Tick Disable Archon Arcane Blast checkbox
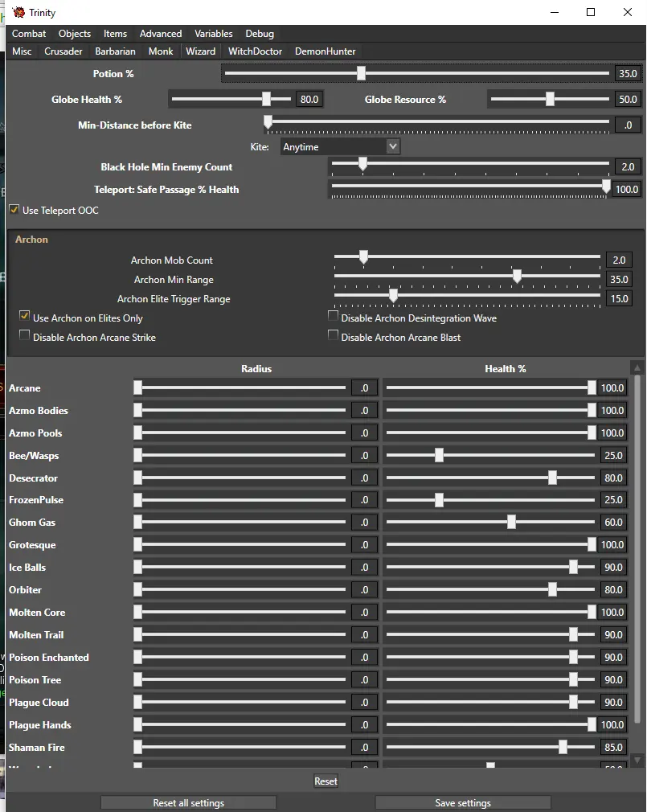This screenshot has height=812, width=647. 334,335
